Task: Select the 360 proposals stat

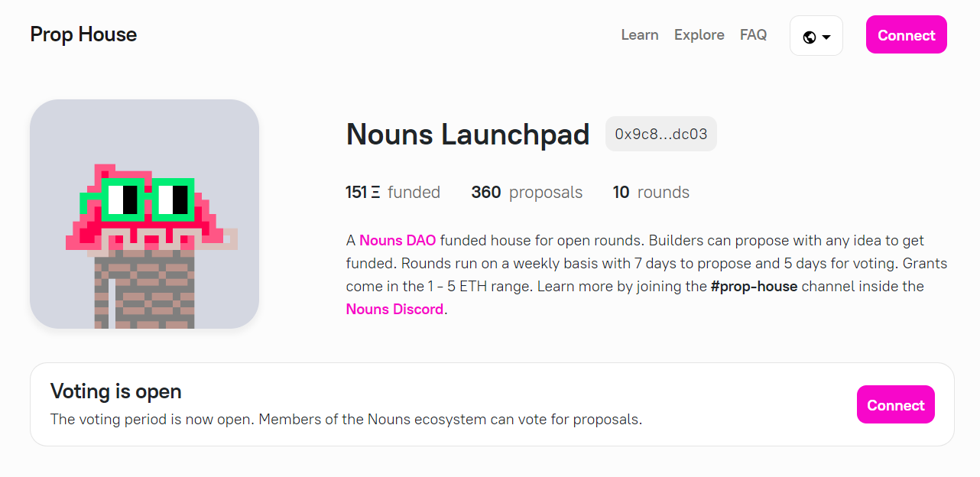Action: (527, 193)
